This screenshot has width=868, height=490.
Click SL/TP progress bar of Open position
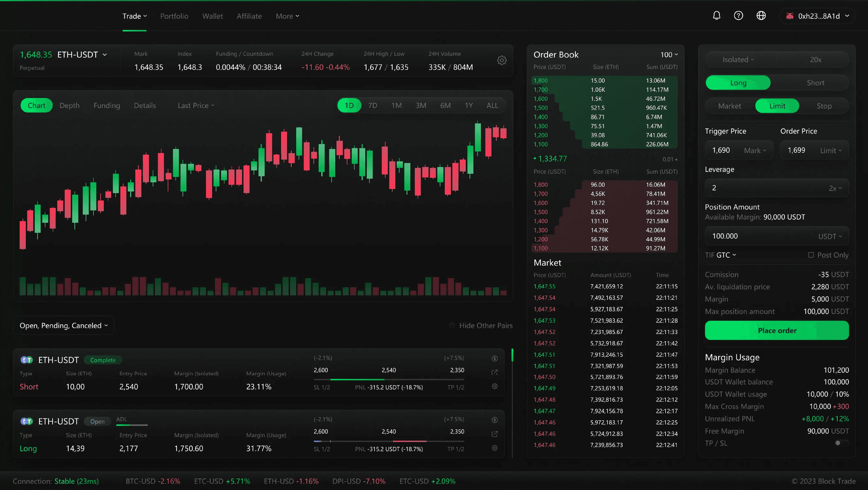388,441
